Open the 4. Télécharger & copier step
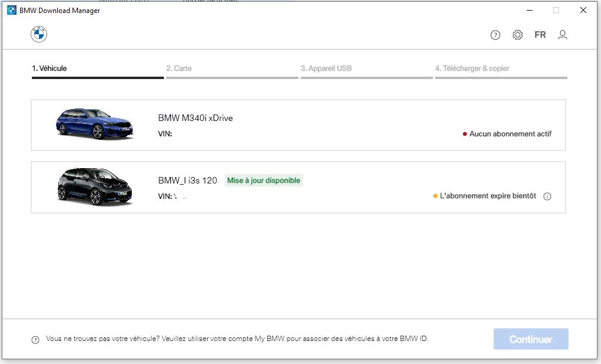Screen dimensions: 601x364 pyautogui.click(x=472, y=68)
